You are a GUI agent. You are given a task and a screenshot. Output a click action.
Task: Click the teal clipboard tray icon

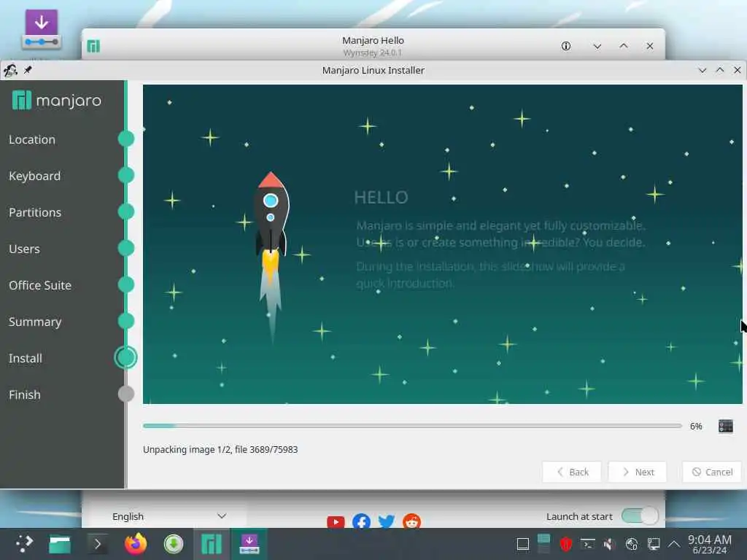coord(543,543)
